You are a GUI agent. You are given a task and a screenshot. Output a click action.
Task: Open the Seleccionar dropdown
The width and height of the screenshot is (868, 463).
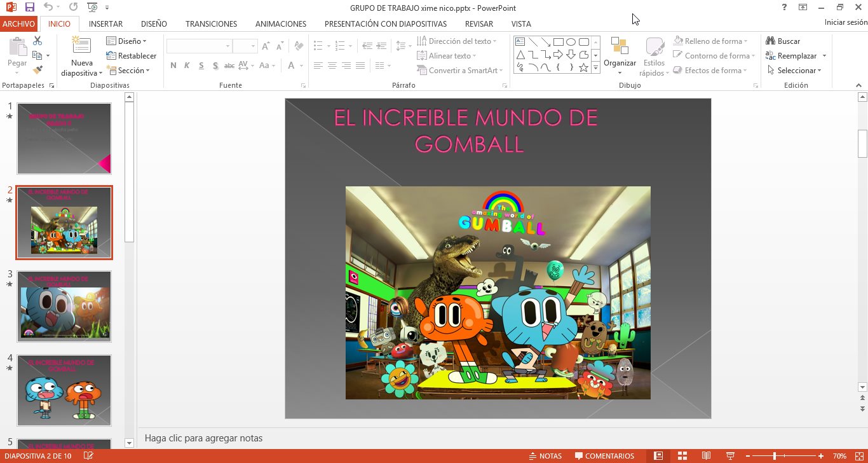coord(794,70)
